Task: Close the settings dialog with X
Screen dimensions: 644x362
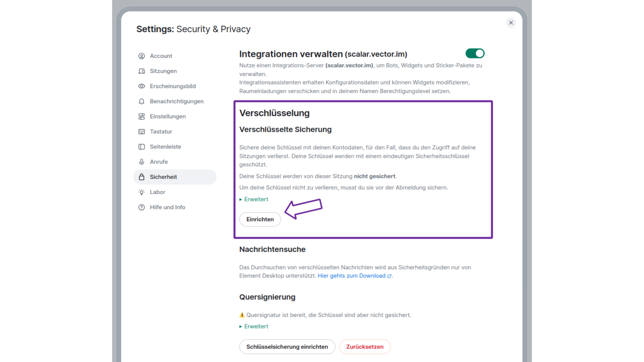Action: pyautogui.click(x=511, y=23)
